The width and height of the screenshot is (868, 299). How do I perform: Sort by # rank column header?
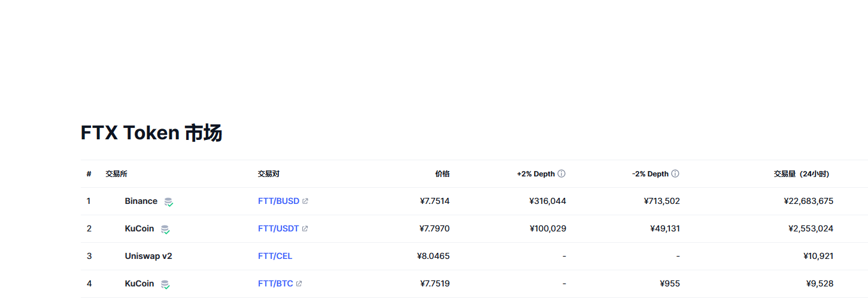click(x=89, y=174)
